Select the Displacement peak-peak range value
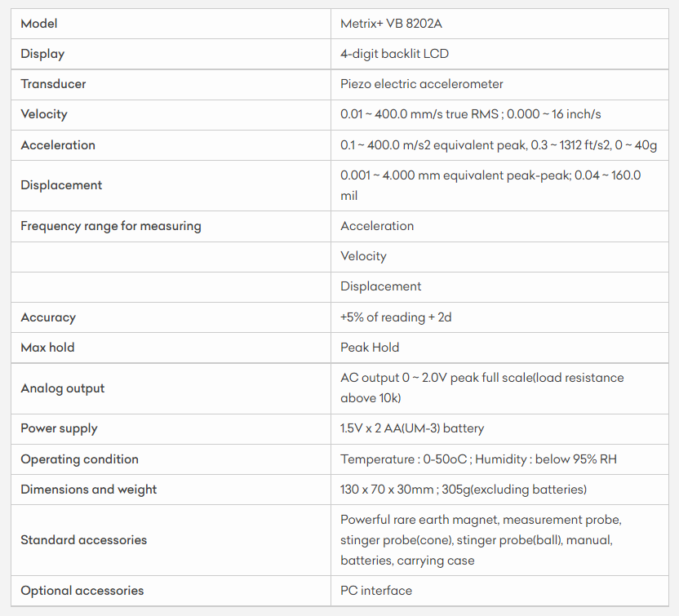The height and width of the screenshot is (616, 679). coord(490,185)
